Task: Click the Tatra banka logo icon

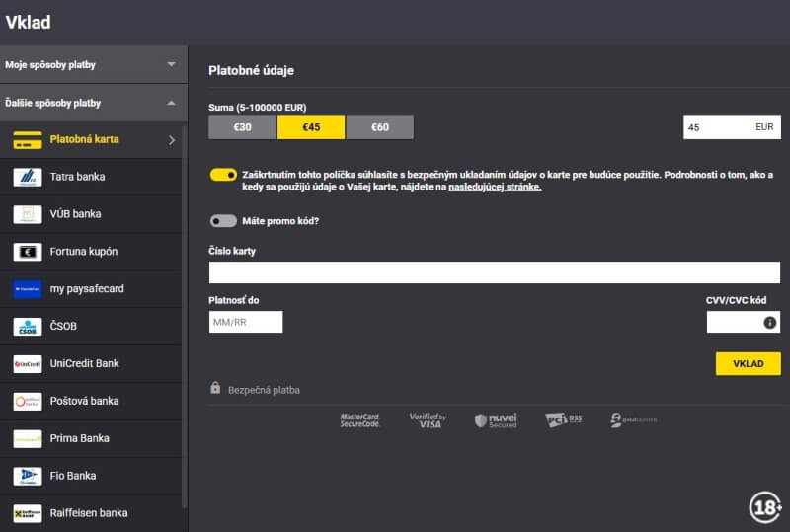Action: 27,177
